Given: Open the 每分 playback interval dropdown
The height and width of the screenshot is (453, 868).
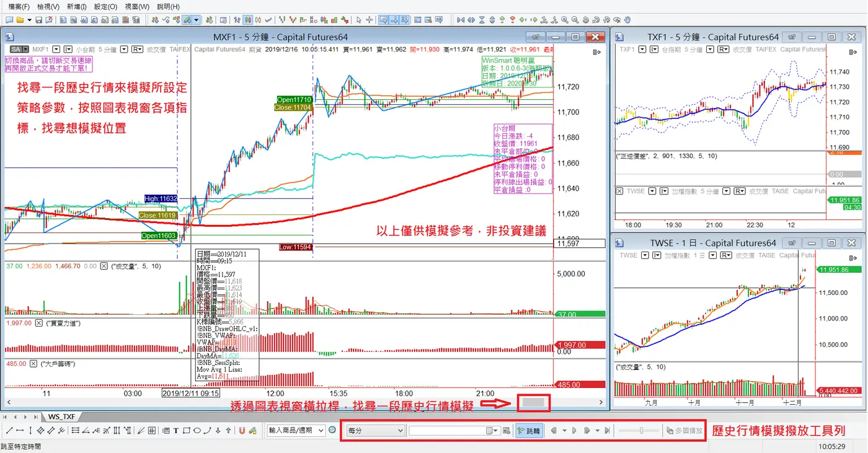Looking at the screenshot, I should point(376,431).
